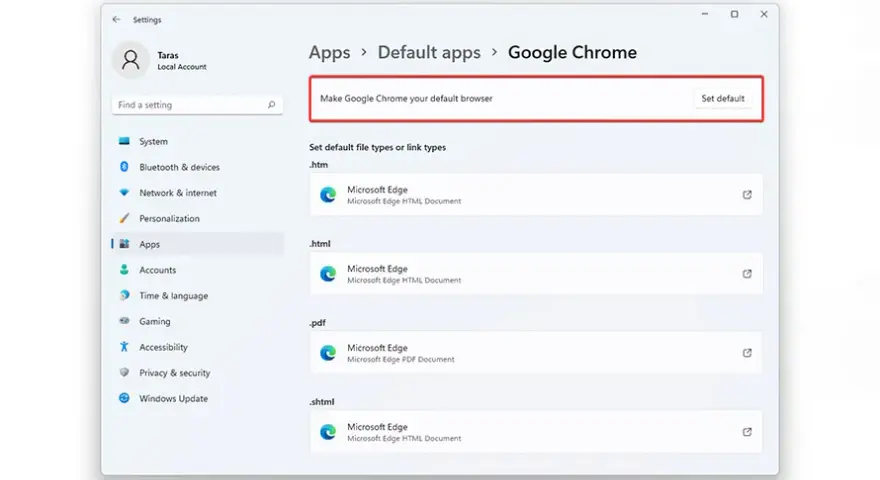Open external link icon for .html
880x480 pixels.
point(747,274)
